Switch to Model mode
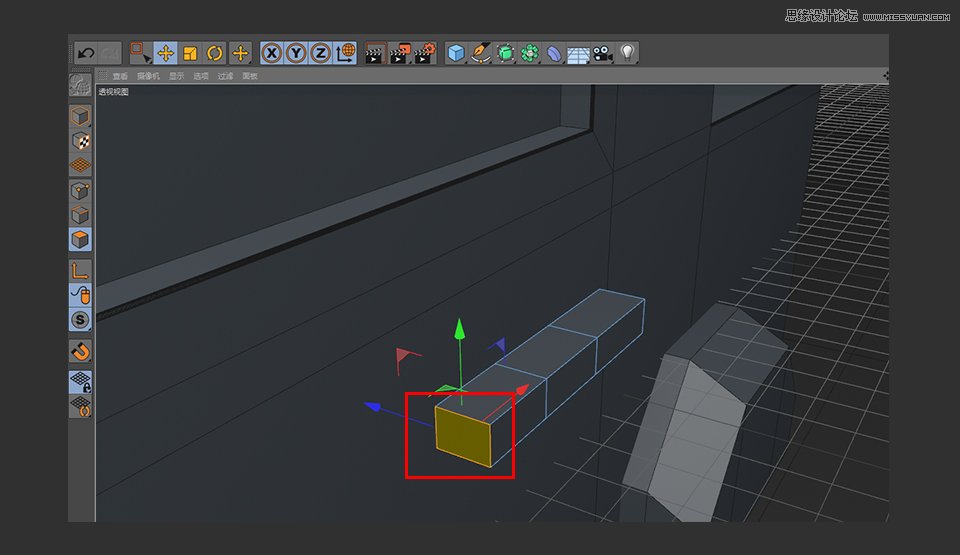The image size is (960, 555). (x=80, y=116)
